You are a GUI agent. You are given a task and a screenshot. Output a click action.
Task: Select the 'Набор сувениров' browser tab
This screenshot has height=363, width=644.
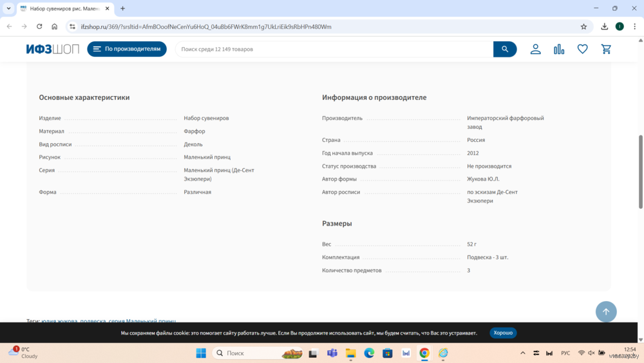click(65, 8)
